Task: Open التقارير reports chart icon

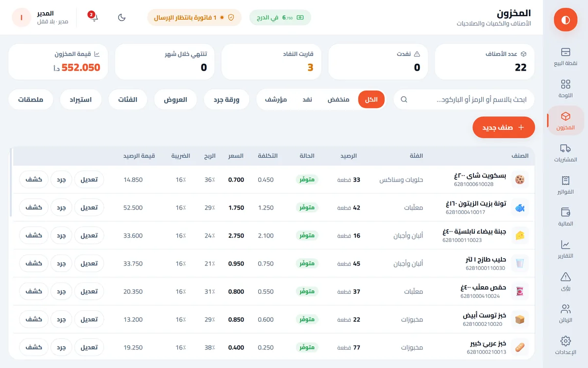Action: coord(565,244)
